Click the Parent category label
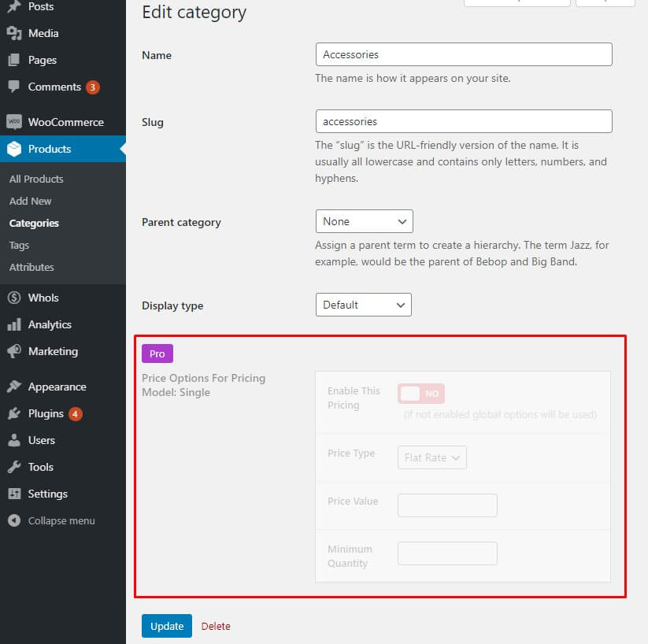This screenshot has width=648, height=644. (x=181, y=222)
